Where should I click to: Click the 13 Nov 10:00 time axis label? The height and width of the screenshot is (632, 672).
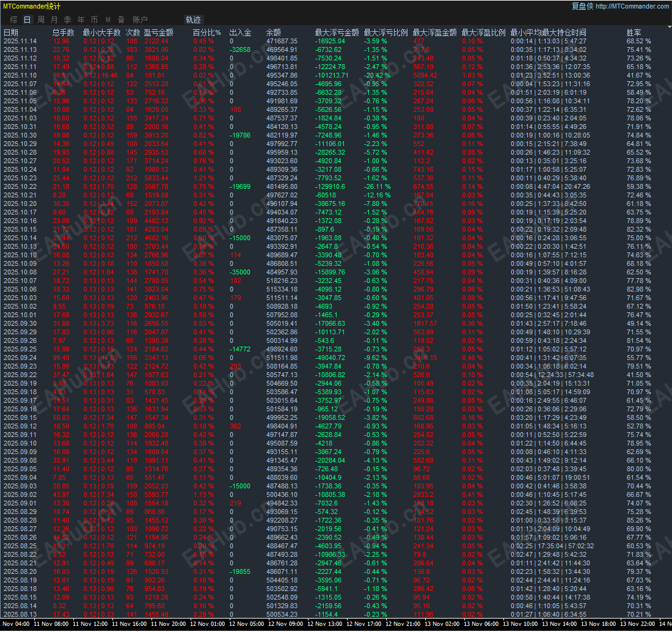(x=520, y=624)
